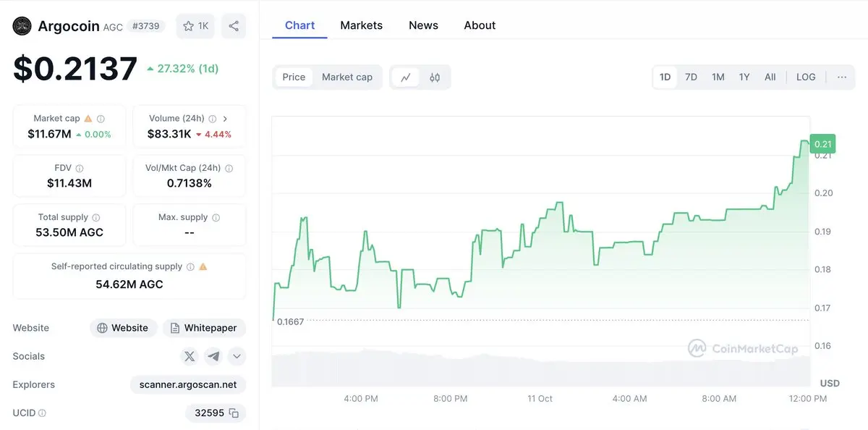Open the X (Twitter) social icon

point(190,356)
